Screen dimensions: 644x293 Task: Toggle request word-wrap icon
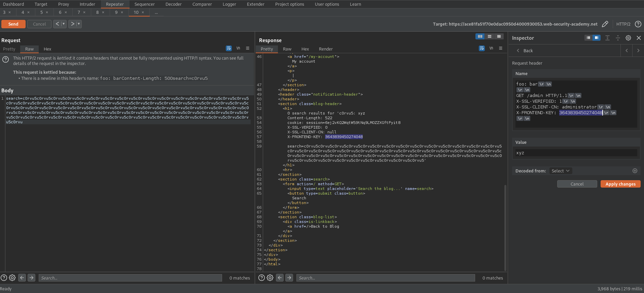click(229, 48)
